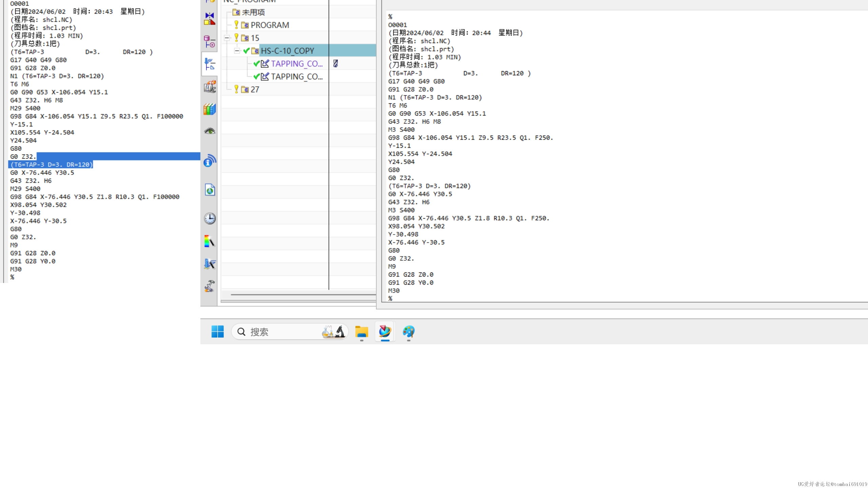Image resolution: width=868 pixels, height=488 pixels.
Task: Open the History clock sidebar icon
Action: [x=210, y=219]
